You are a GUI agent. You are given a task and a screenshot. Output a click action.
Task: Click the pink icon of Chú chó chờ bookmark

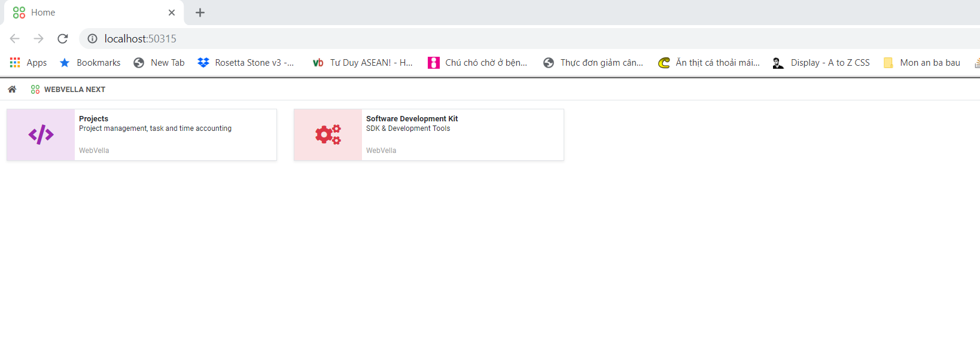pyautogui.click(x=434, y=63)
